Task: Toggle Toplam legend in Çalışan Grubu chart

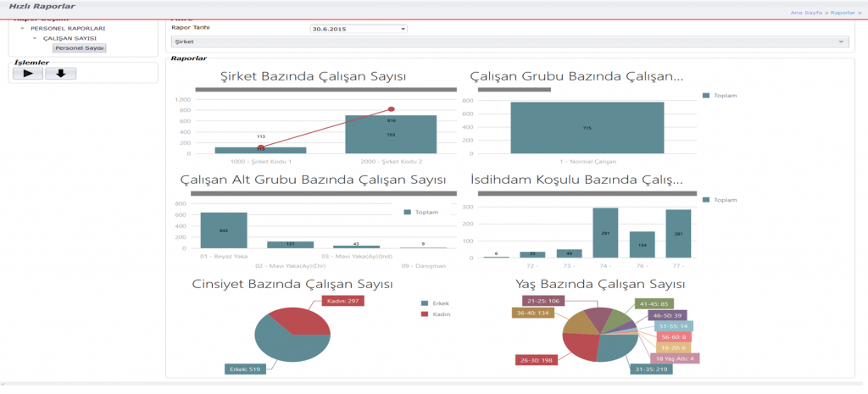Action: [x=721, y=96]
